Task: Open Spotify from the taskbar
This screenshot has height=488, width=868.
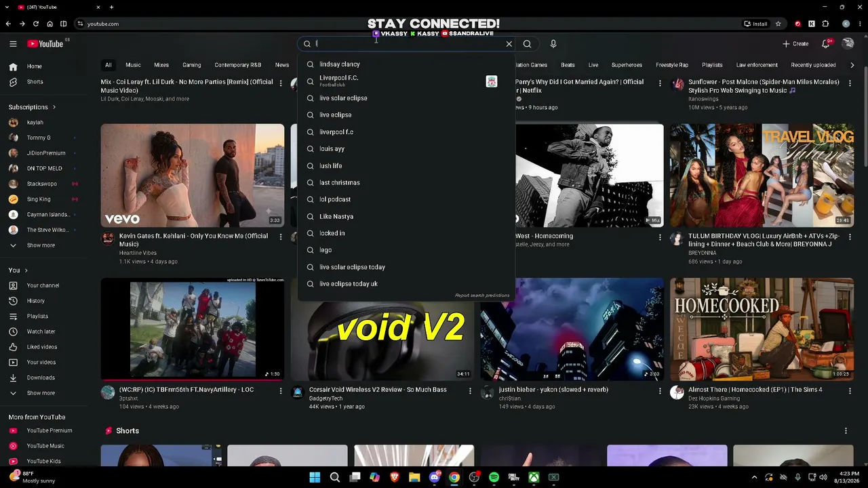Action: tap(494, 477)
